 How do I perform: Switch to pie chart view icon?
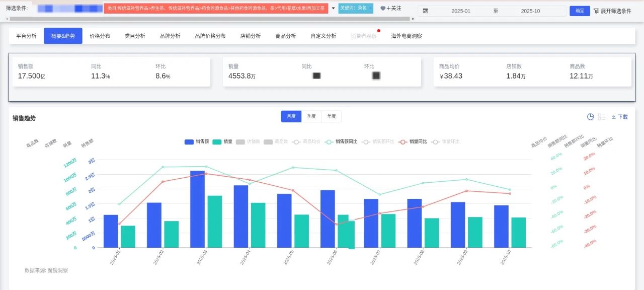[591, 117]
